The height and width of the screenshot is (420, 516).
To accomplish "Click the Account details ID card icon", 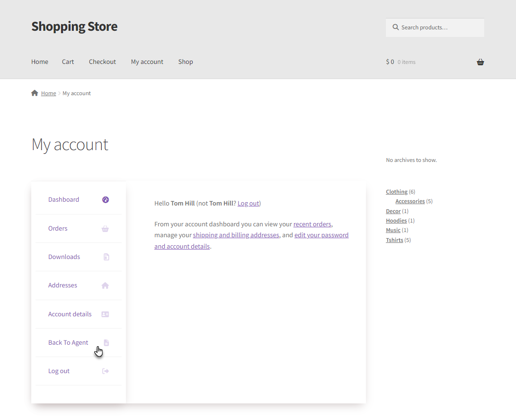I will [x=105, y=314].
